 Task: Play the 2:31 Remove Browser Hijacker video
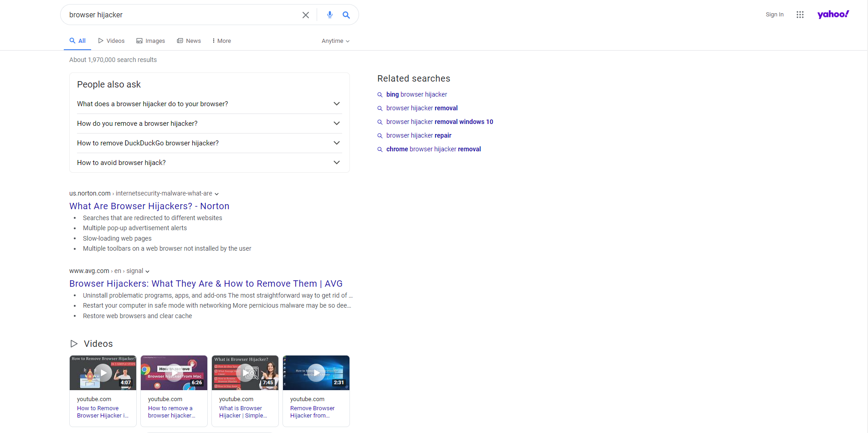point(316,373)
